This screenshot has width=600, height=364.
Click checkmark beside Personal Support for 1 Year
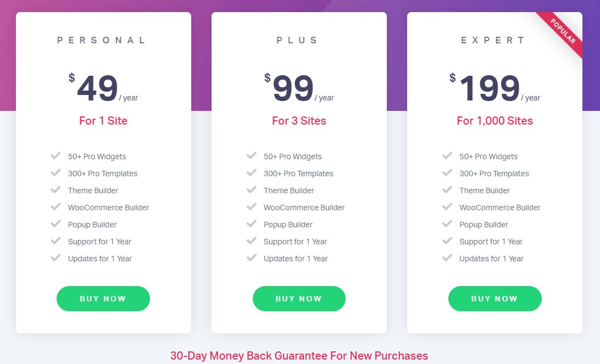[56, 241]
